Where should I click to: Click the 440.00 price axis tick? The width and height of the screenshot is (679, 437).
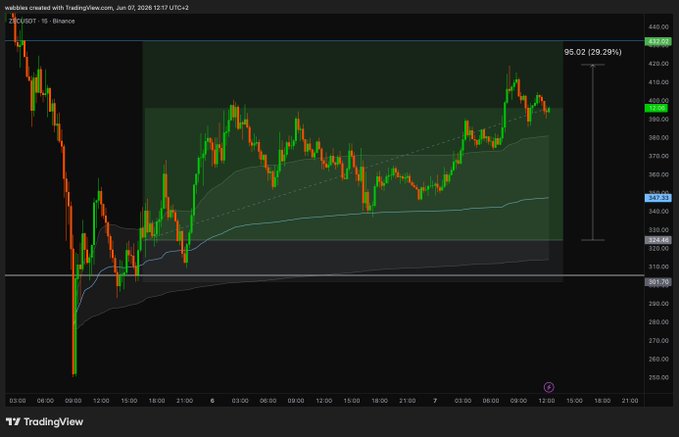coord(658,27)
